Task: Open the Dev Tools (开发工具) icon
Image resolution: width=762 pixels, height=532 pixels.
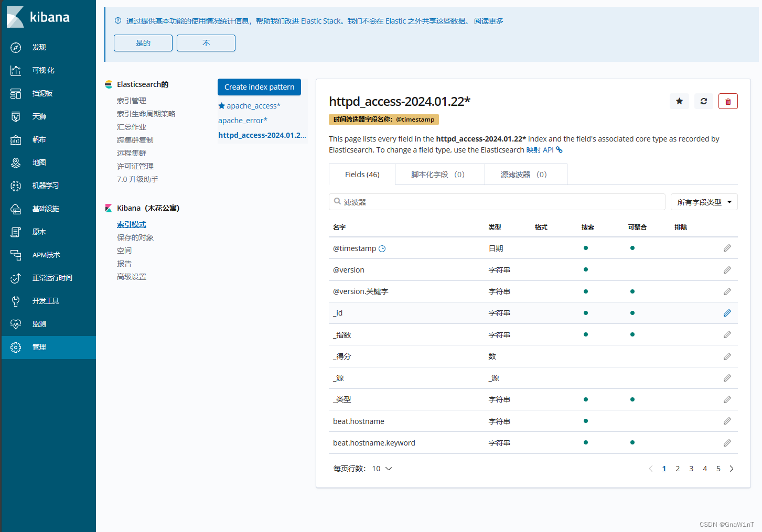Action: 16,301
